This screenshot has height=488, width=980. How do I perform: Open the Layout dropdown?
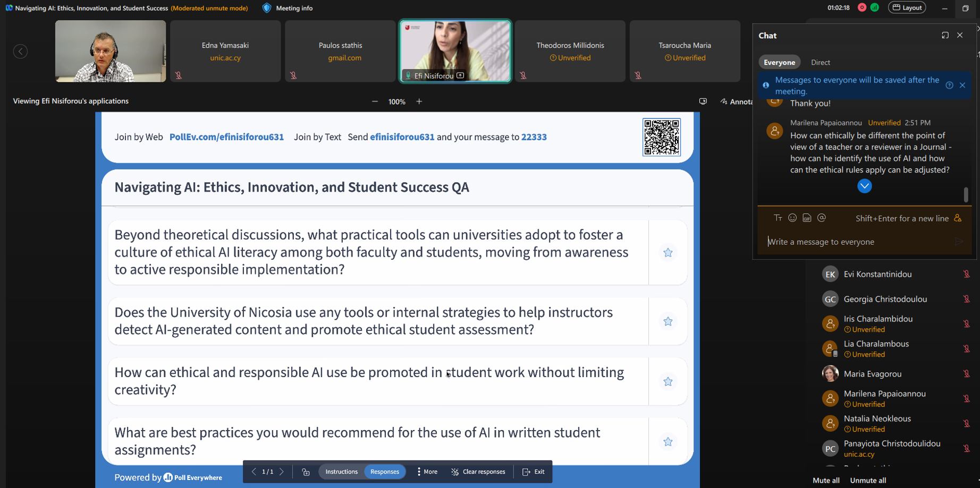(x=907, y=7)
